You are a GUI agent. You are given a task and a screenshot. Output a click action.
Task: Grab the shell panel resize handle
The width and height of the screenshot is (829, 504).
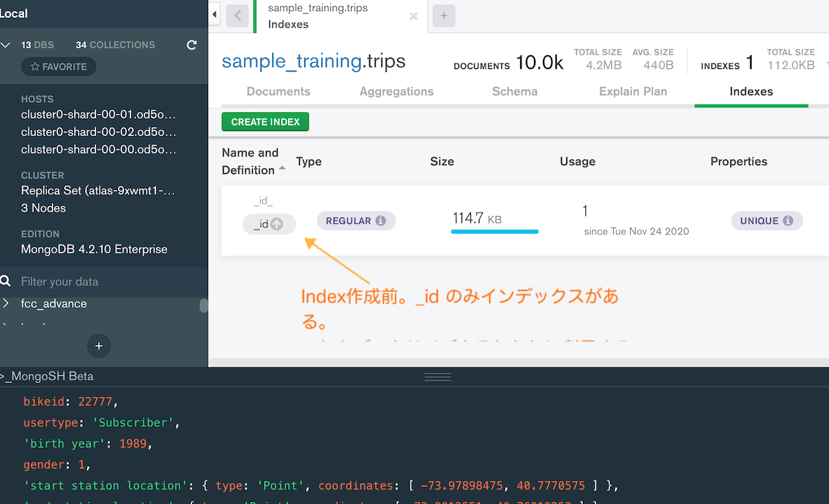tap(437, 377)
